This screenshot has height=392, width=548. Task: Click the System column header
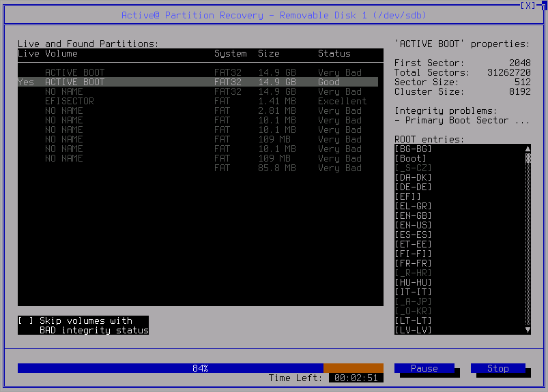point(230,53)
